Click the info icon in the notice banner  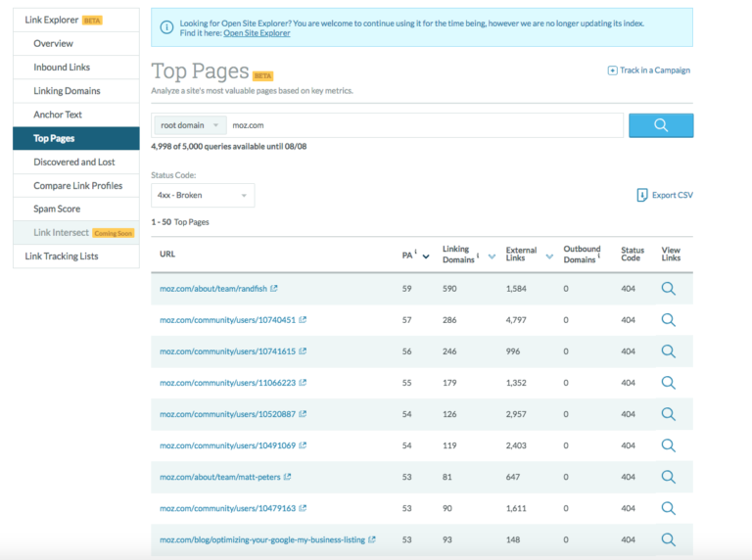click(x=166, y=27)
